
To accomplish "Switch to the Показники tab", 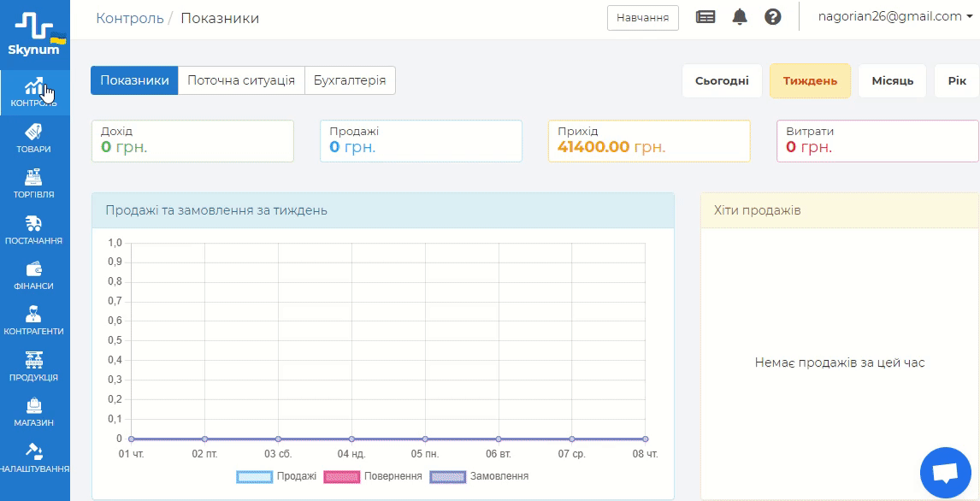I will (x=134, y=80).
